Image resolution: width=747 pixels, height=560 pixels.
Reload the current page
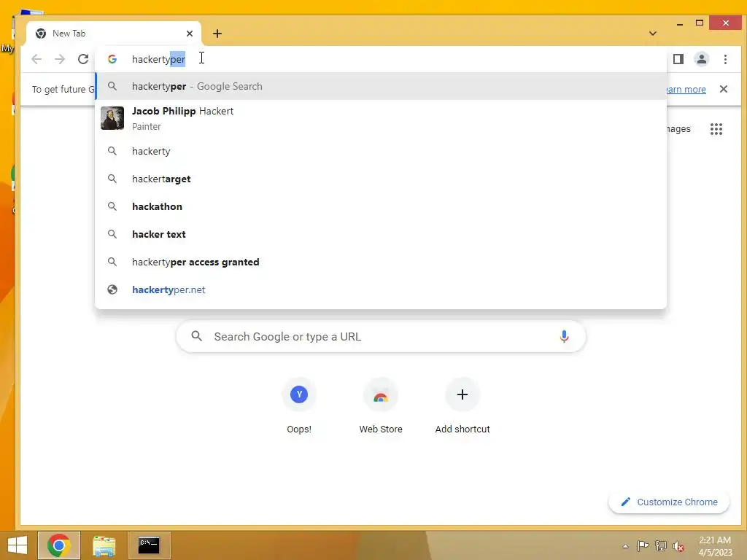(83, 59)
